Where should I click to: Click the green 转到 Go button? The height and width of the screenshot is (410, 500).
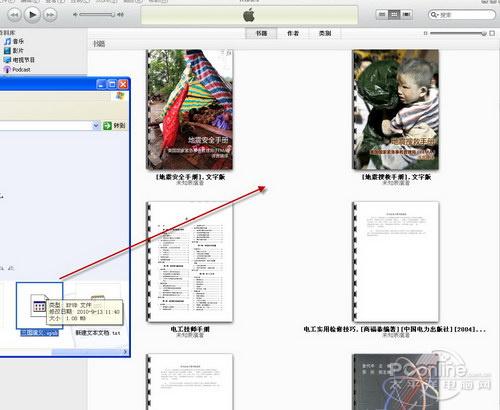tap(114, 125)
